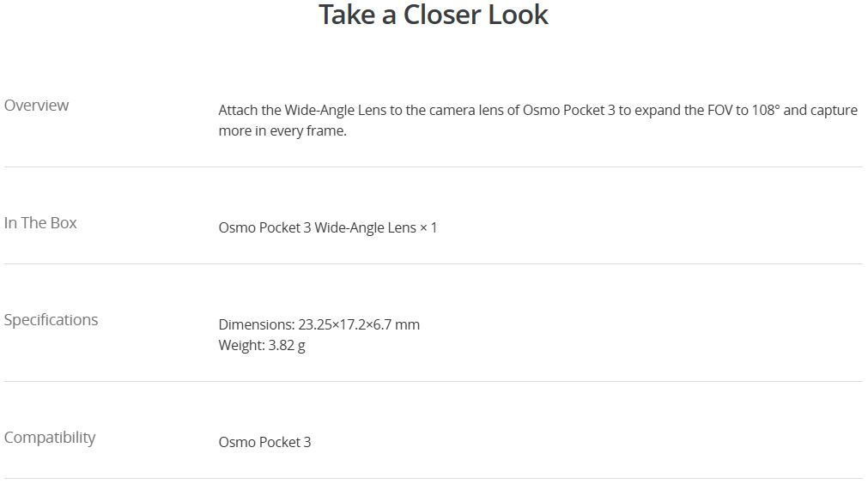Click the Compatibility section label
Screen dimensions: 868x490
point(50,438)
